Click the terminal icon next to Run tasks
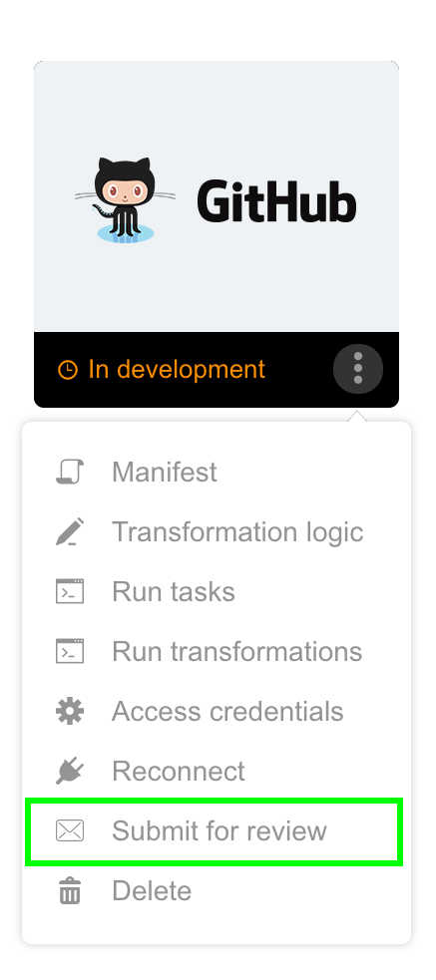Viewport: 436px width, 980px height. click(x=70, y=591)
